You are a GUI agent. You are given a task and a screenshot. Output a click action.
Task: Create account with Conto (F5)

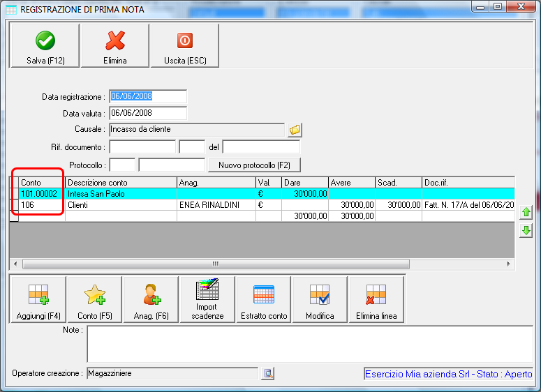pos(95,300)
